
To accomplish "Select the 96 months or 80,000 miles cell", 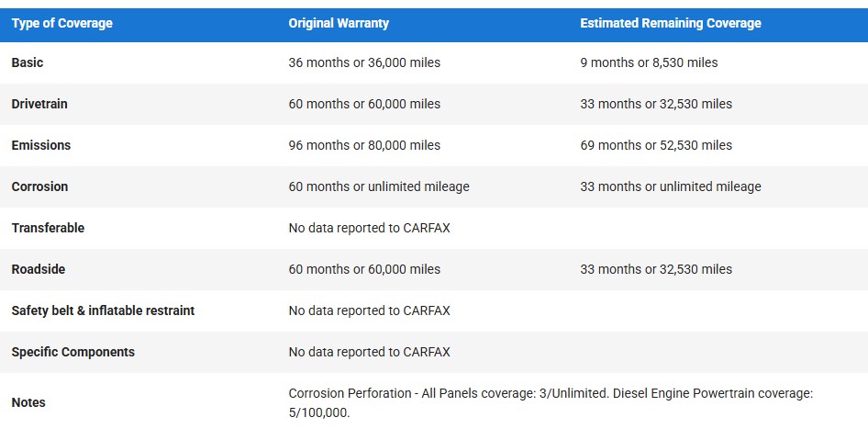I will 364,145.
